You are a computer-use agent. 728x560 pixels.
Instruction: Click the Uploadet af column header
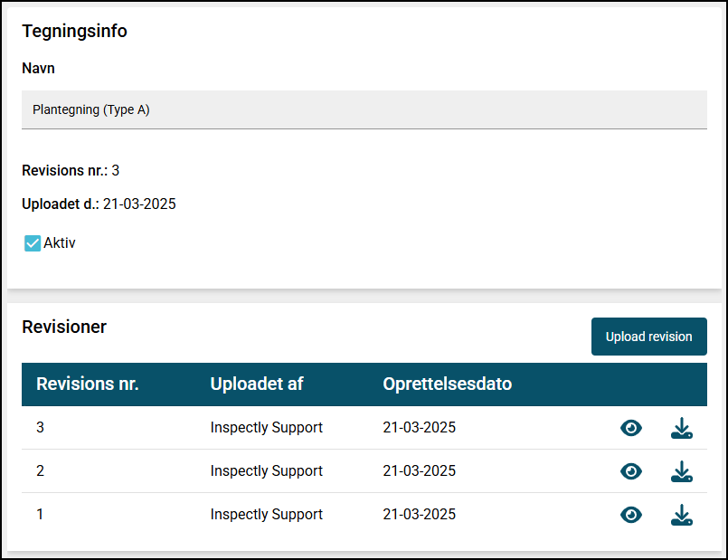(256, 384)
